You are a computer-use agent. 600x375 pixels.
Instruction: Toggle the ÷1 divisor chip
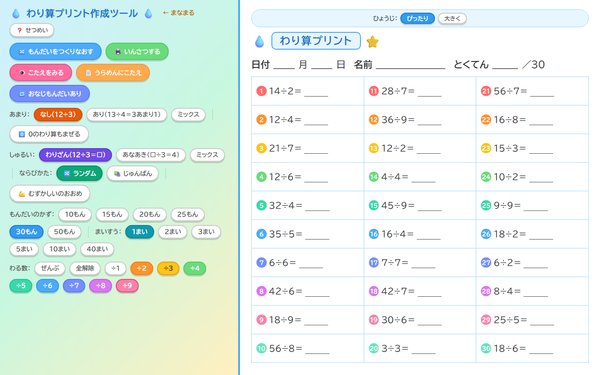[x=116, y=268]
